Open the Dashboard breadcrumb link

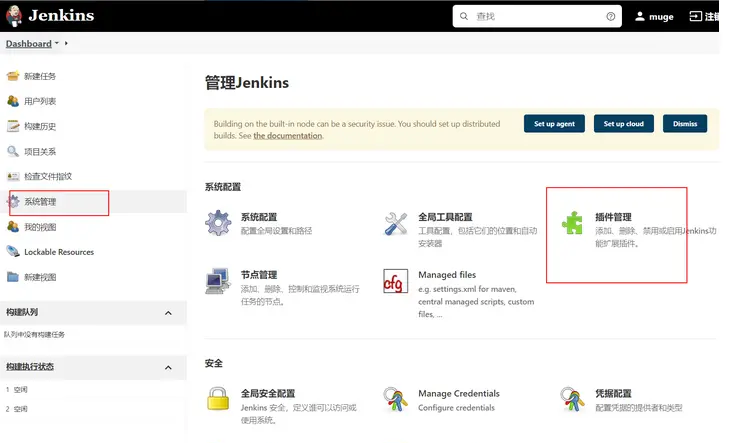[x=28, y=44]
